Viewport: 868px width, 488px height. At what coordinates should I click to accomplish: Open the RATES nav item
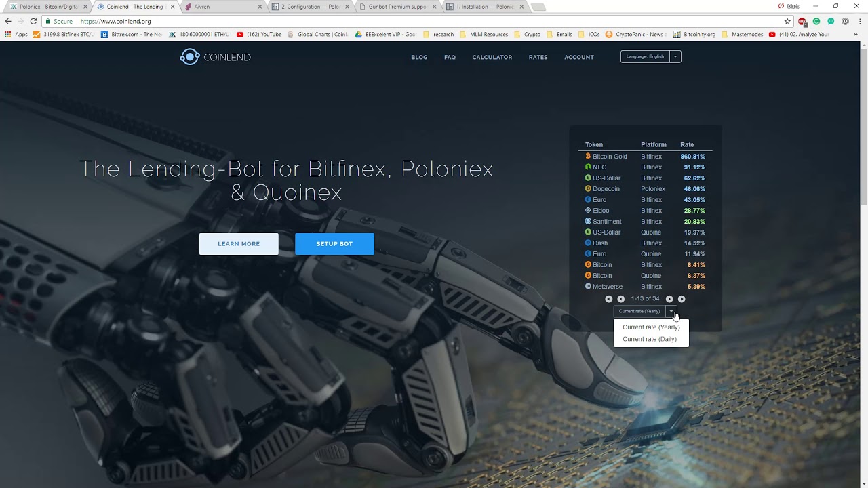pos(538,57)
